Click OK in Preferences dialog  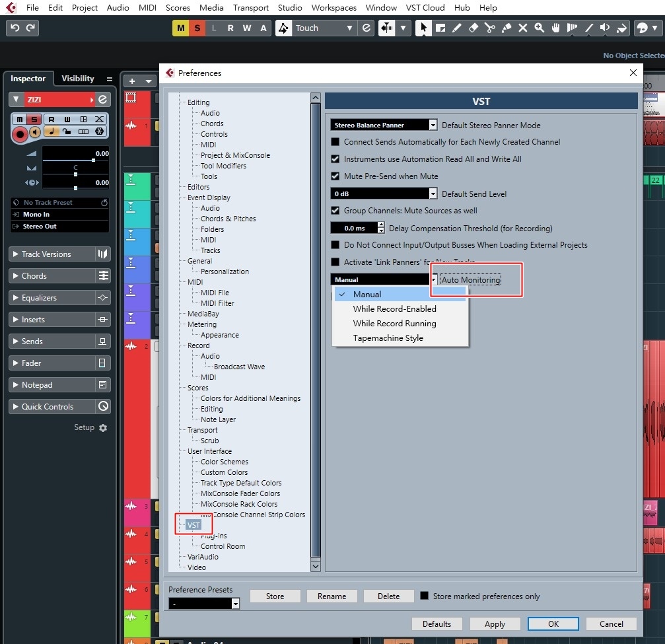(x=553, y=624)
